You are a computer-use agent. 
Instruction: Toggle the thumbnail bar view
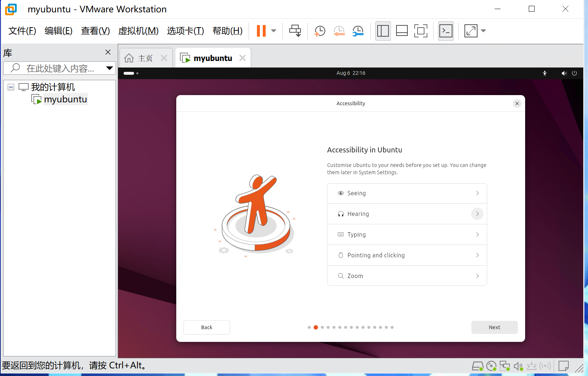(402, 31)
